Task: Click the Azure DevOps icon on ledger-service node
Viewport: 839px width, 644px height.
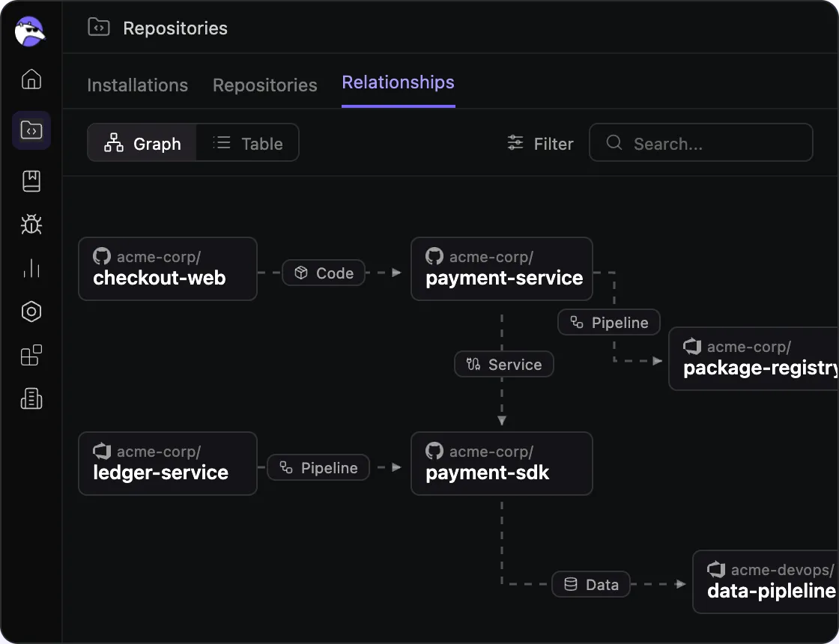Action: 102,451
